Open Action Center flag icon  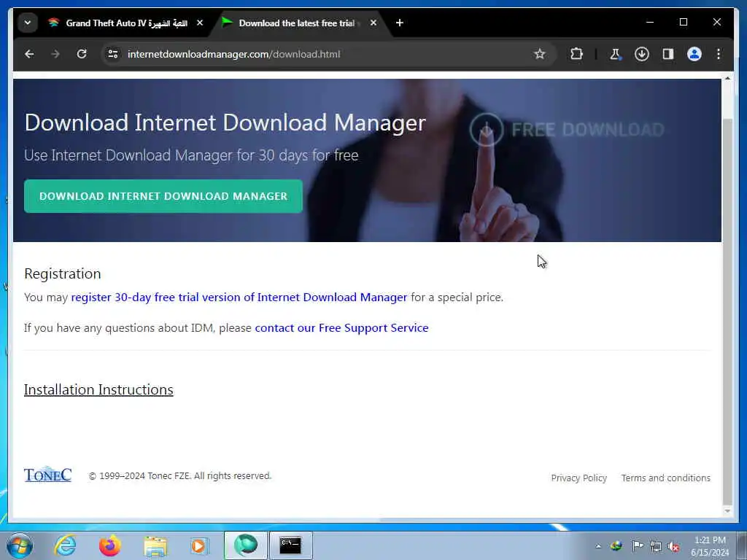click(x=637, y=546)
